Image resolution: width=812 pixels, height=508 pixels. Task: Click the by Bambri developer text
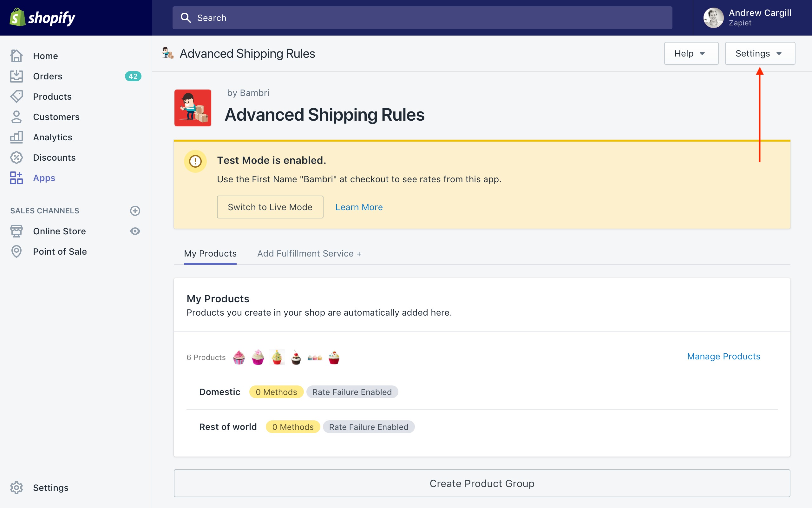point(248,93)
